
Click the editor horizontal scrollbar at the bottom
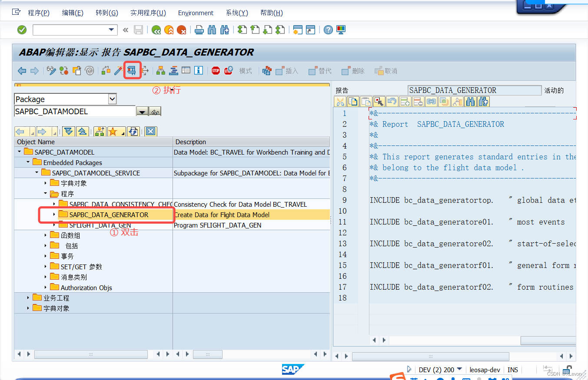click(430, 356)
